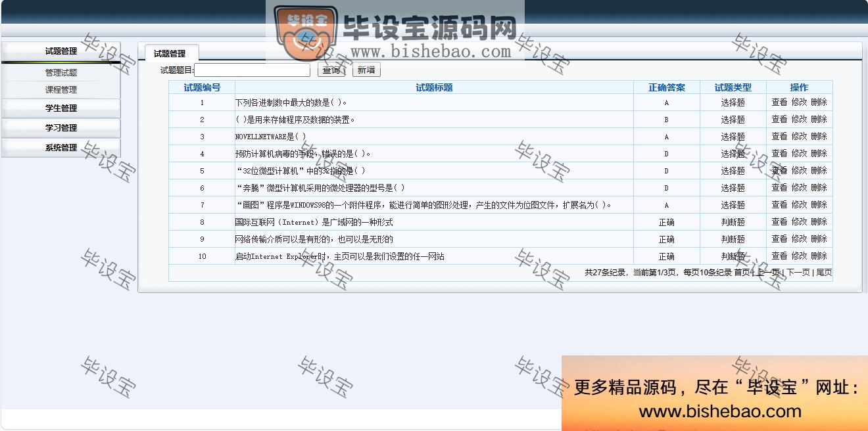Click the 新增 add button
Screen dimensions: 868x431
click(x=366, y=70)
